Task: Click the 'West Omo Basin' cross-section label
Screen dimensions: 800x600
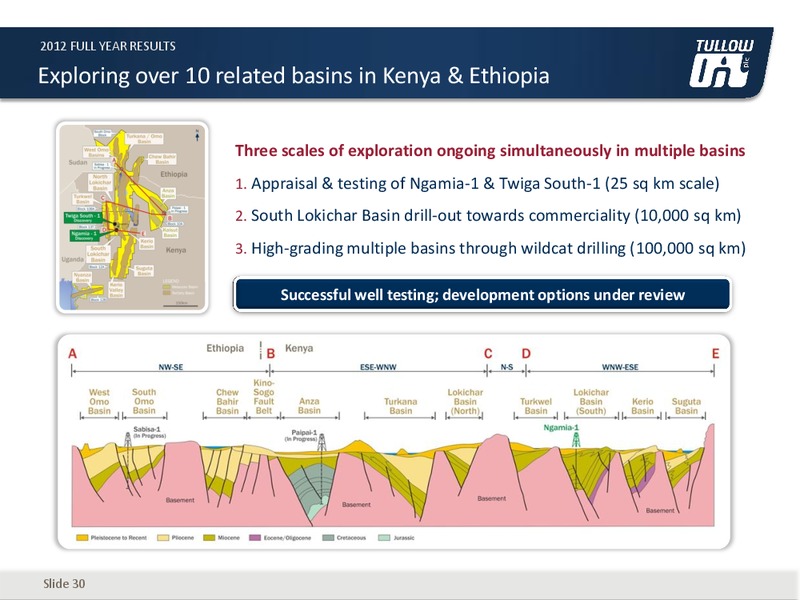Action: pos(99,402)
